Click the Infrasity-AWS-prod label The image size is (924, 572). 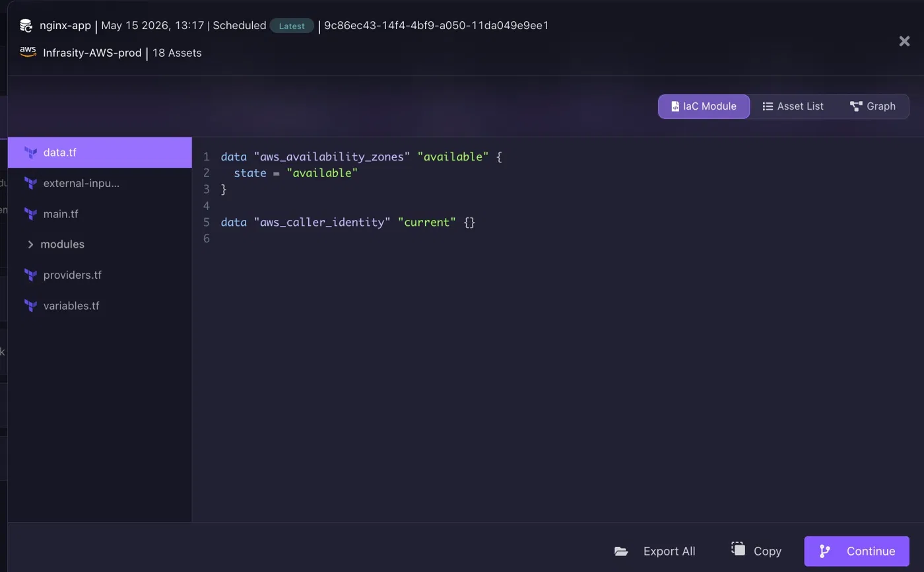click(x=92, y=53)
